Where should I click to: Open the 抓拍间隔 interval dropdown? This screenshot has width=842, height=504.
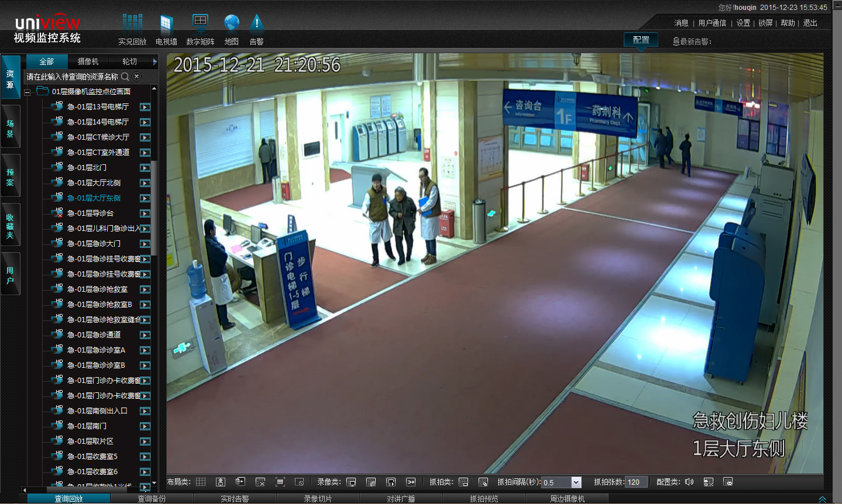point(576,482)
